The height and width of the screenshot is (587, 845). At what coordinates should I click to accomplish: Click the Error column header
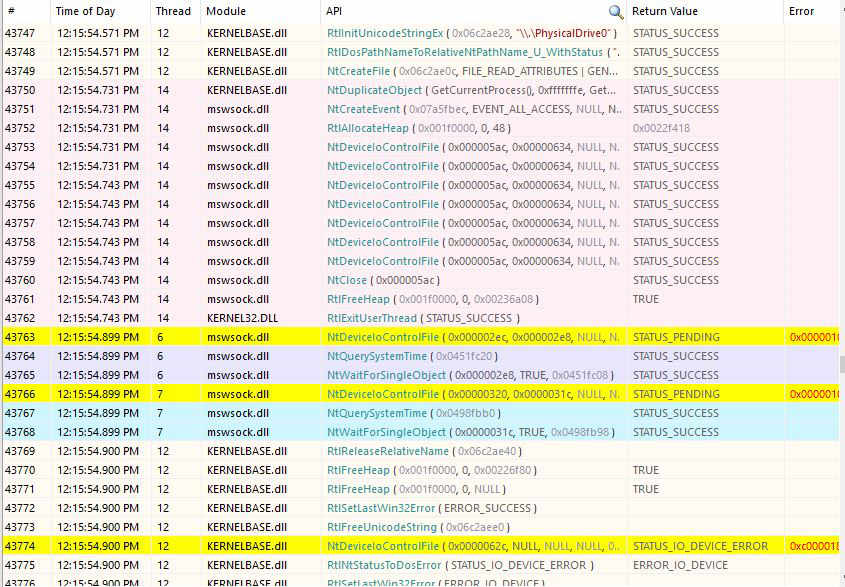(x=802, y=12)
